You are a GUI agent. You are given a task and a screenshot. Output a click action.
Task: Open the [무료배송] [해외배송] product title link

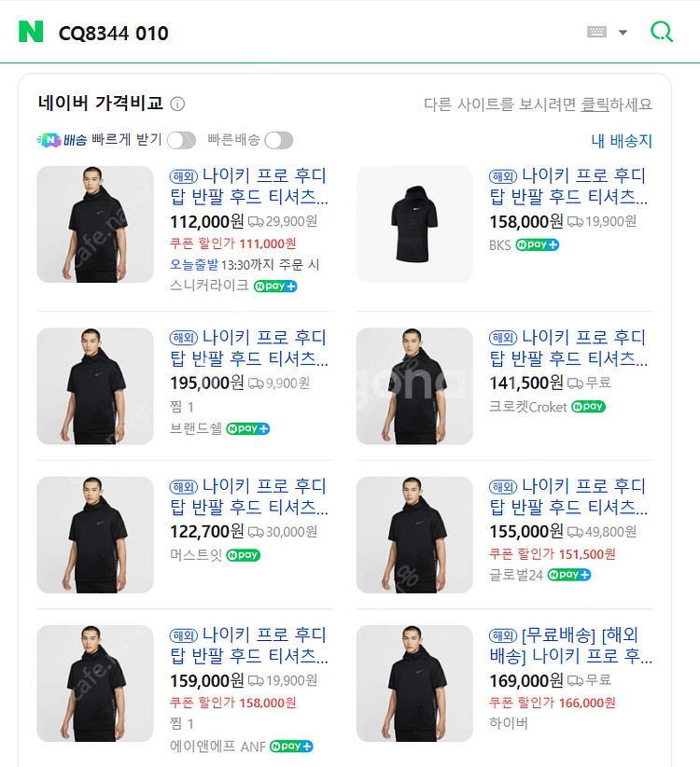pyautogui.click(x=570, y=645)
